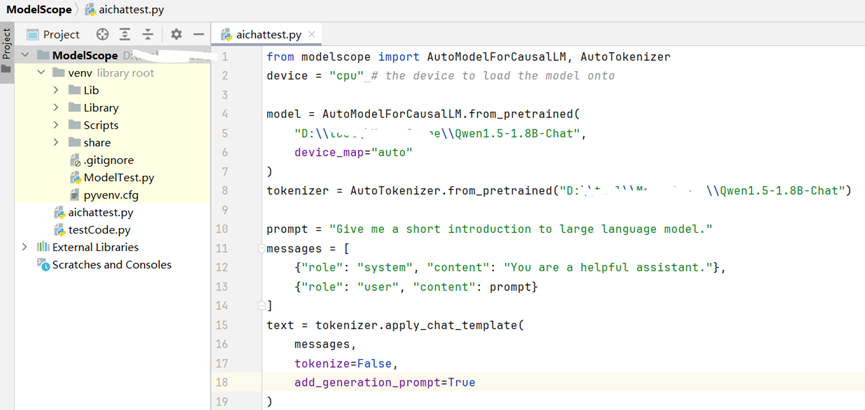Click line number 18 in gutter
This screenshot has width=865, height=410.
tap(221, 382)
